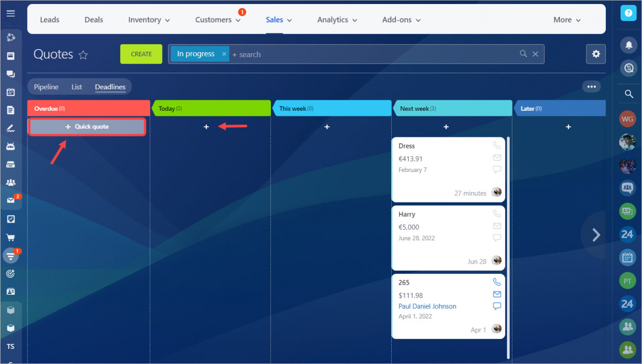Open the 265 quote title
Image resolution: width=642 pixels, height=364 pixels.
click(404, 282)
